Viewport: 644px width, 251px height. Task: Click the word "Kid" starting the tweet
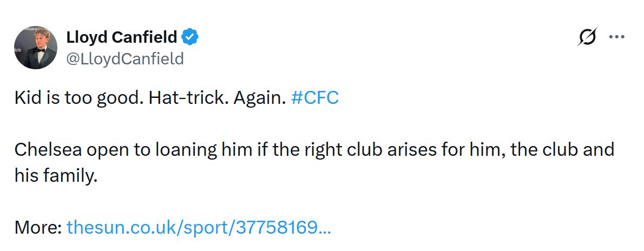[25, 99]
